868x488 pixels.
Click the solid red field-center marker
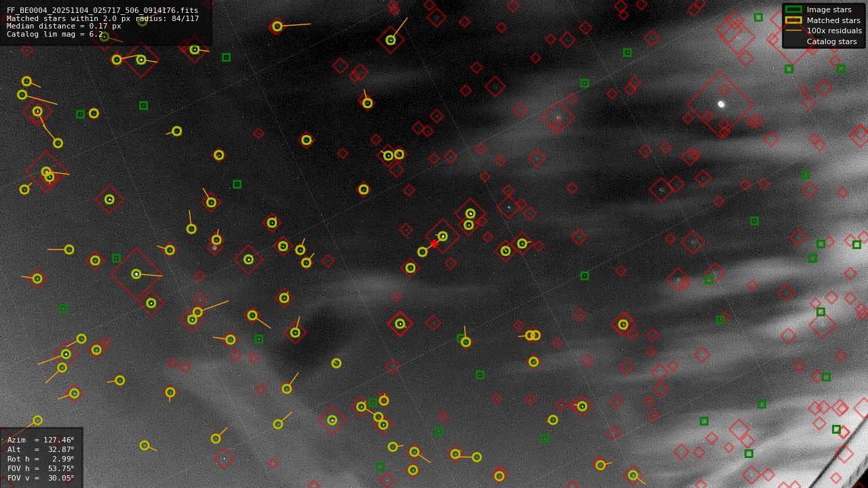(434, 244)
